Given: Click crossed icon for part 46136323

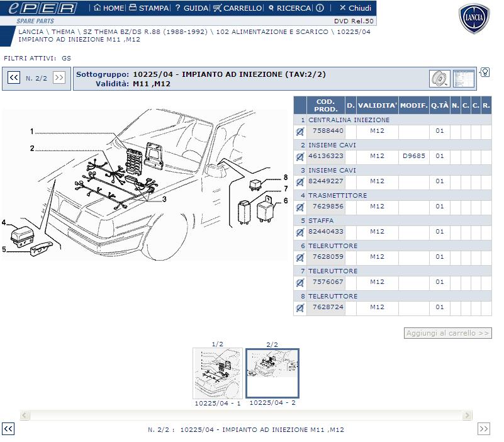Looking at the screenshot, I should pyautogui.click(x=300, y=157).
